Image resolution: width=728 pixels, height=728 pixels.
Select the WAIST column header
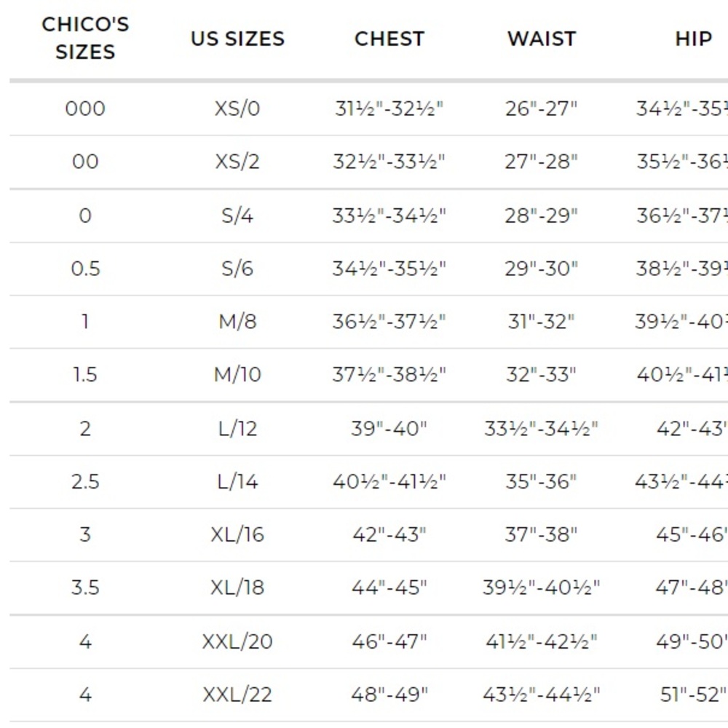(542, 39)
